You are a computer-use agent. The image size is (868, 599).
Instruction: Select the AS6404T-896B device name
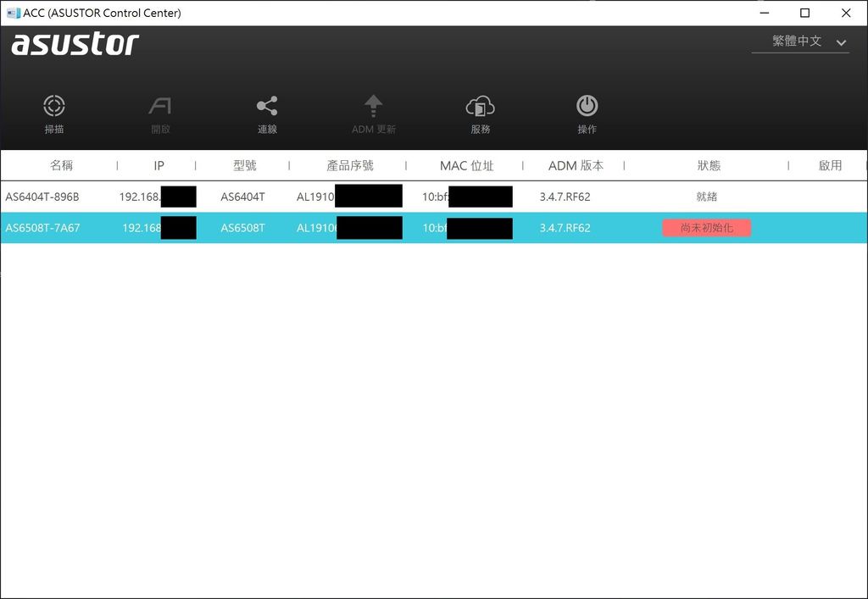pos(42,197)
